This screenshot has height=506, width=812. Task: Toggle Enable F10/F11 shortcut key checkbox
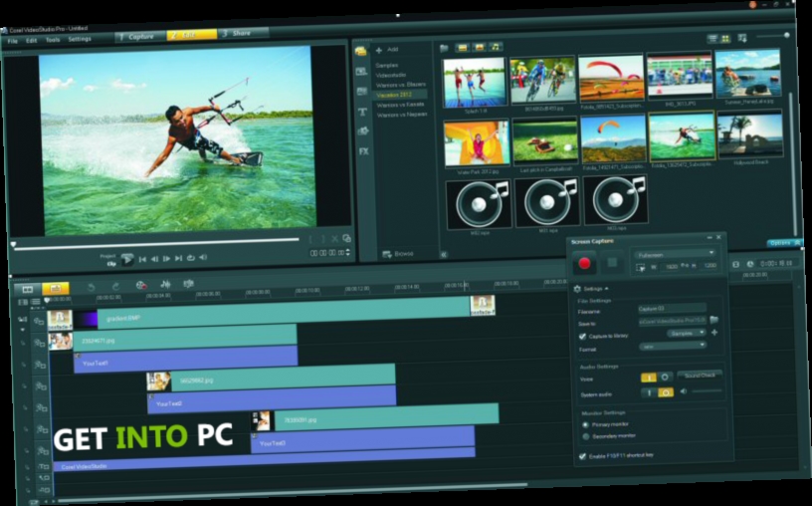click(x=582, y=457)
